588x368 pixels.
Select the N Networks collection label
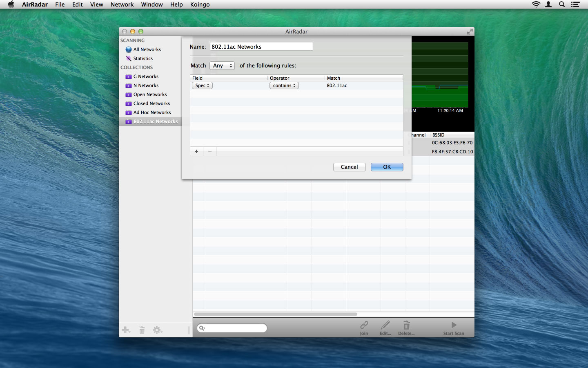point(146,85)
